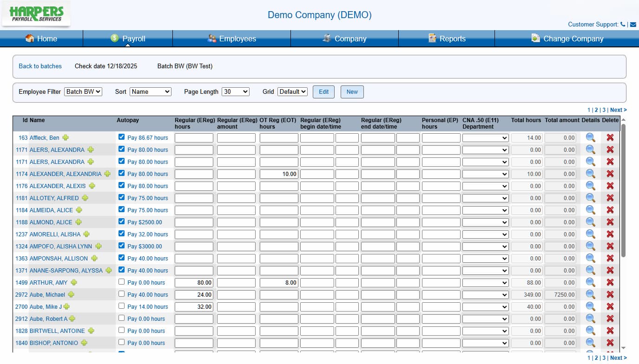Open Details magnifier for Ben Affleck's row
Screen dimensions: 639x364
coord(590,137)
